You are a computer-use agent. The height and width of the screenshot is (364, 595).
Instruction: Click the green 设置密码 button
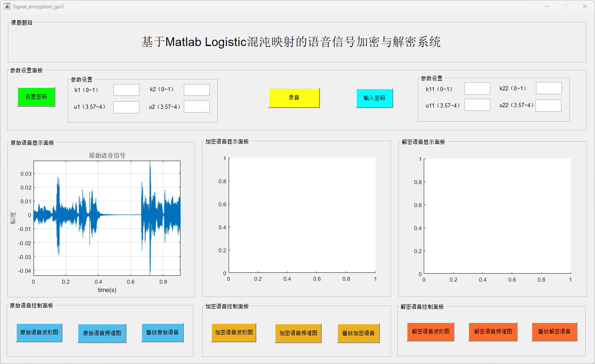click(36, 97)
